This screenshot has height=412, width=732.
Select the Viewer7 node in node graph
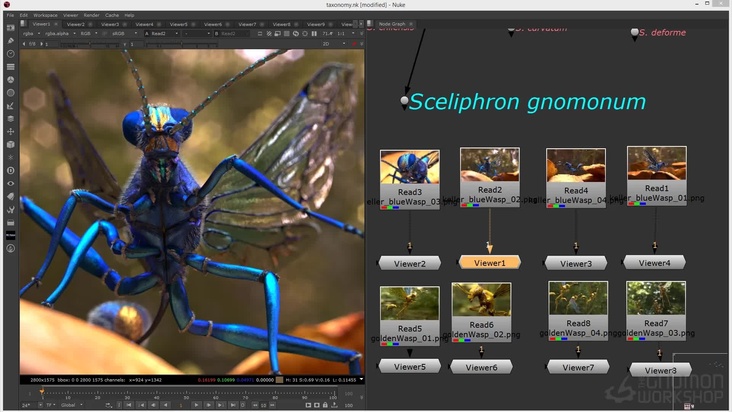[578, 367]
